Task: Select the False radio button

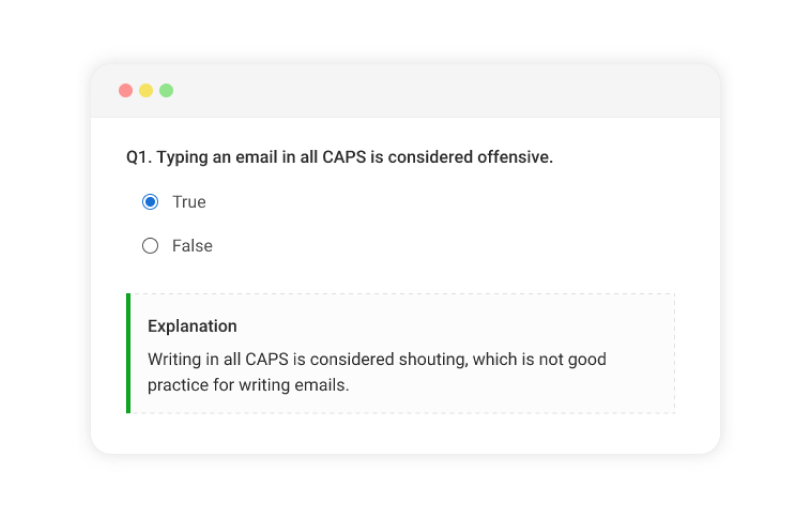Action: [x=150, y=246]
